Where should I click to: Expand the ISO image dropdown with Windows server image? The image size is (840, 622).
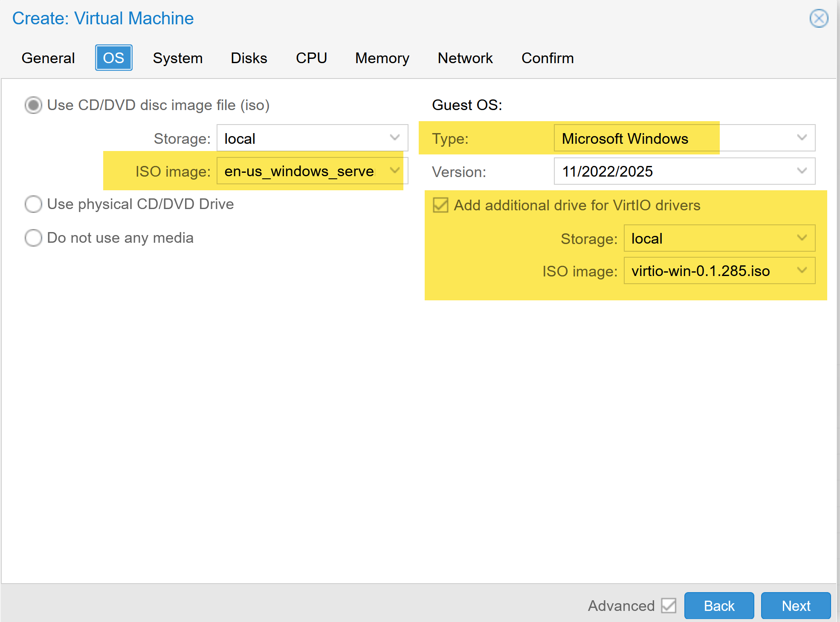[x=312, y=171]
